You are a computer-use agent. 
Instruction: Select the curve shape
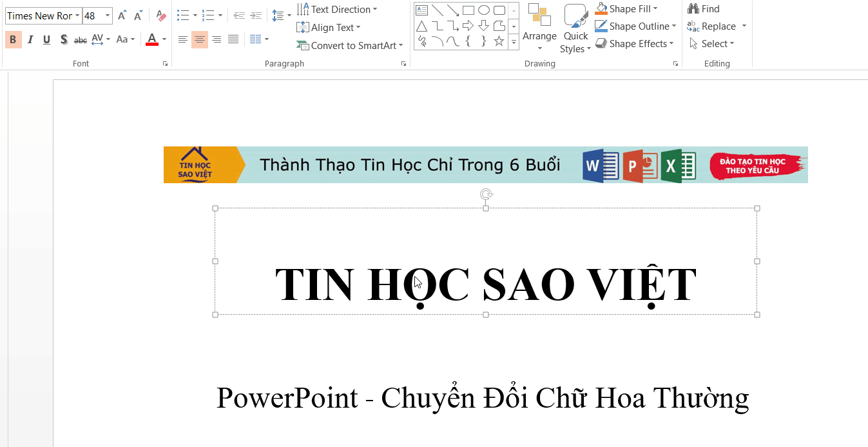click(x=452, y=41)
